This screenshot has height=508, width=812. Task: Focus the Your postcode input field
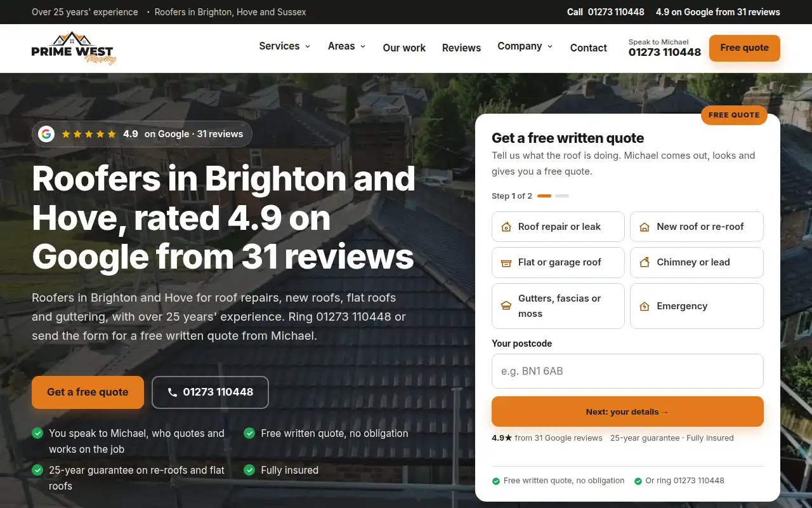(627, 371)
